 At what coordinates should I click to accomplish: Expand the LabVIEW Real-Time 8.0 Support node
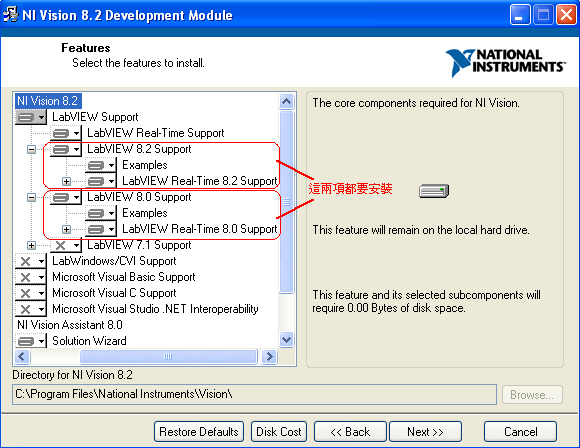tap(67, 229)
